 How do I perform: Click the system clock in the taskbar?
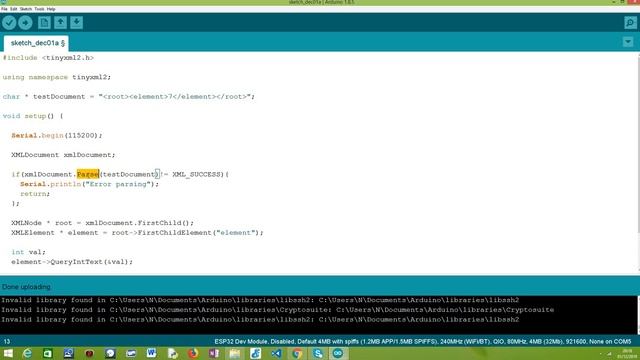point(627,353)
